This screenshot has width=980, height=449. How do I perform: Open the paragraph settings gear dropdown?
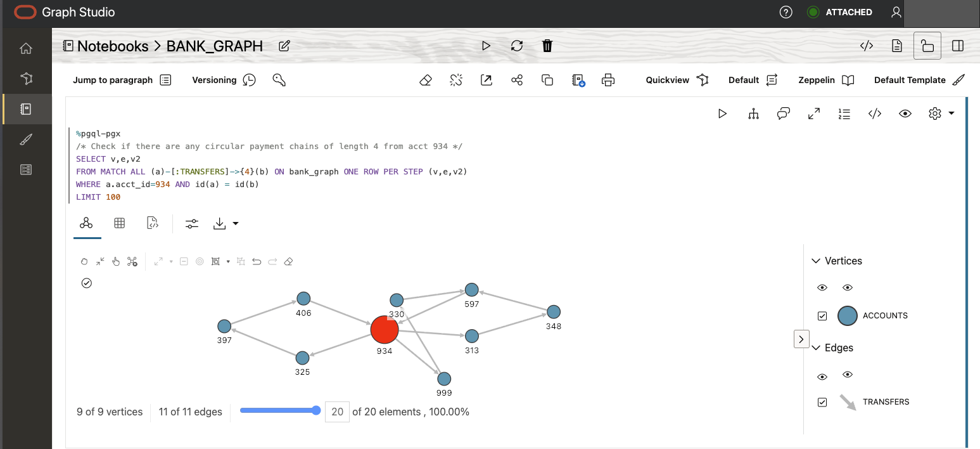[941, 114]
